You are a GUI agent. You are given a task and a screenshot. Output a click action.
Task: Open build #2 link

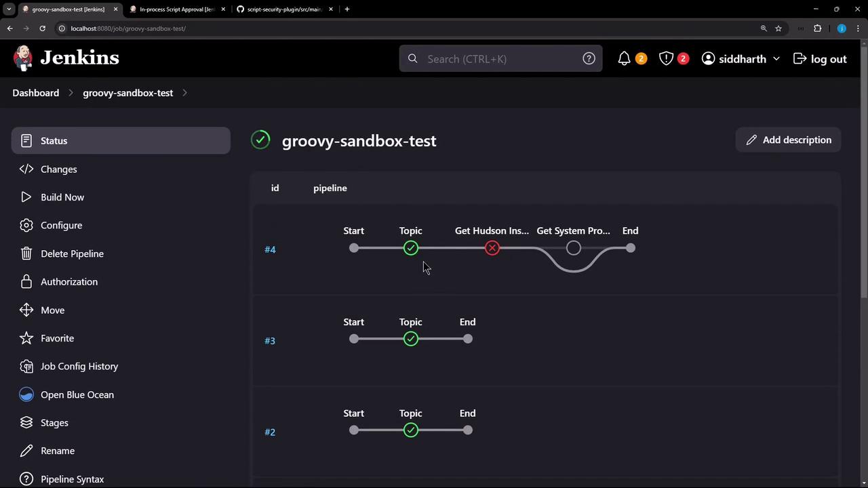(270, 432)
